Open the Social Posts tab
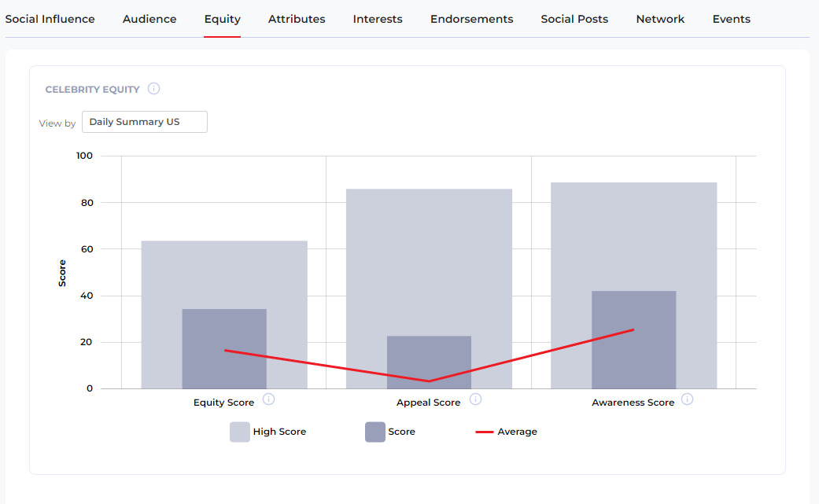Screen dimensions: 819x504 click(574, 19)
